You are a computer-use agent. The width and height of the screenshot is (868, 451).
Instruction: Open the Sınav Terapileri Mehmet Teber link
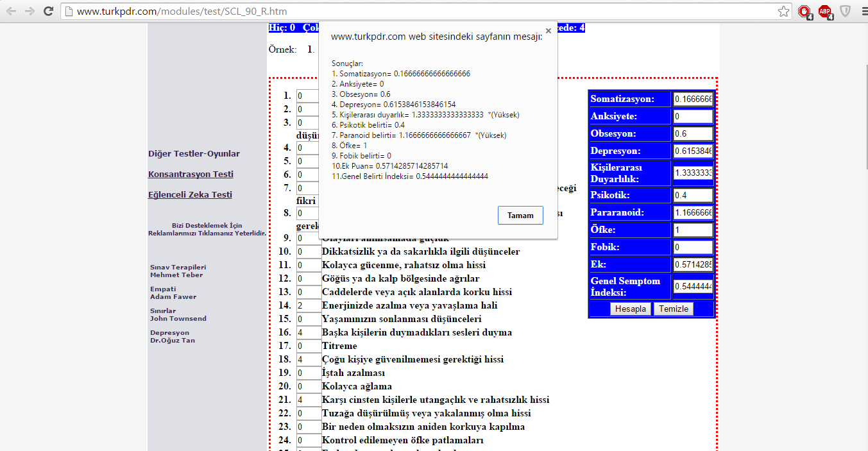pos(178,271)
